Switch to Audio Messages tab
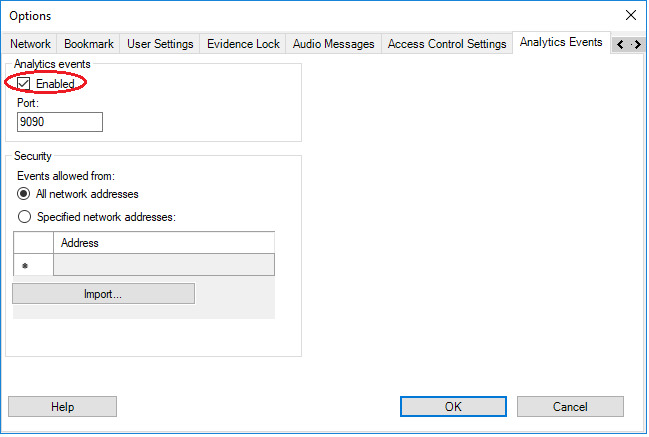Image resolution: width=649 pixels, height=437 pixels. click(333, 44)
